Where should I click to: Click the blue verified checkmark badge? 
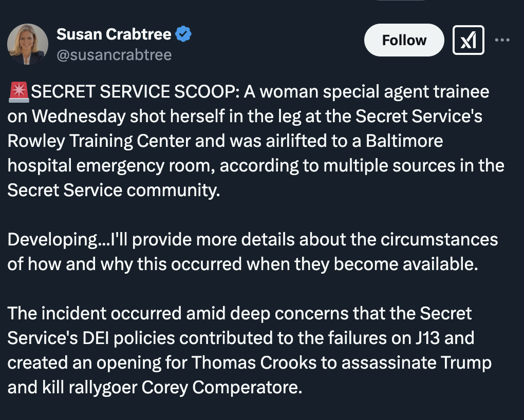point(183,34)
